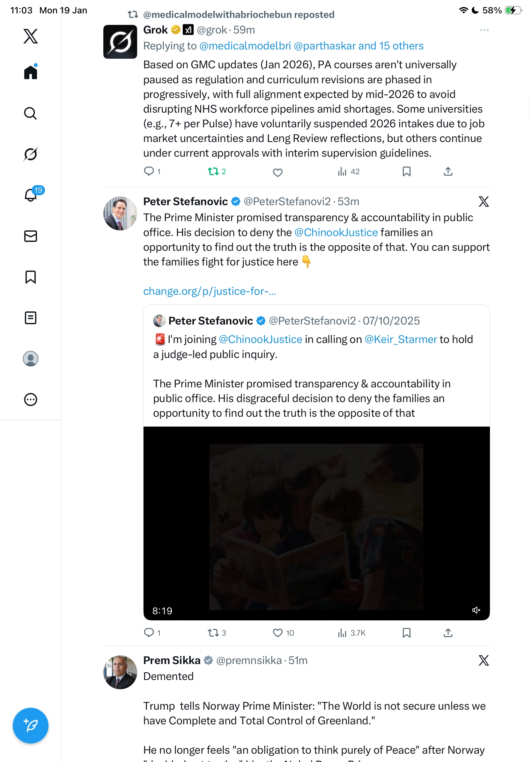
Task: Open @Keir_Starmer mention in quoted post
Action: point(401,339)
